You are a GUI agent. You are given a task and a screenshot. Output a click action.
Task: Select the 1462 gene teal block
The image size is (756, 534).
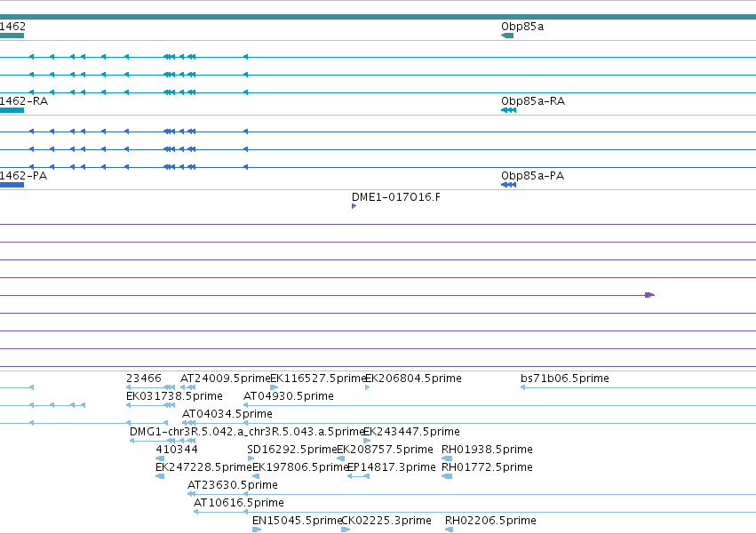(x=12, y=36)
